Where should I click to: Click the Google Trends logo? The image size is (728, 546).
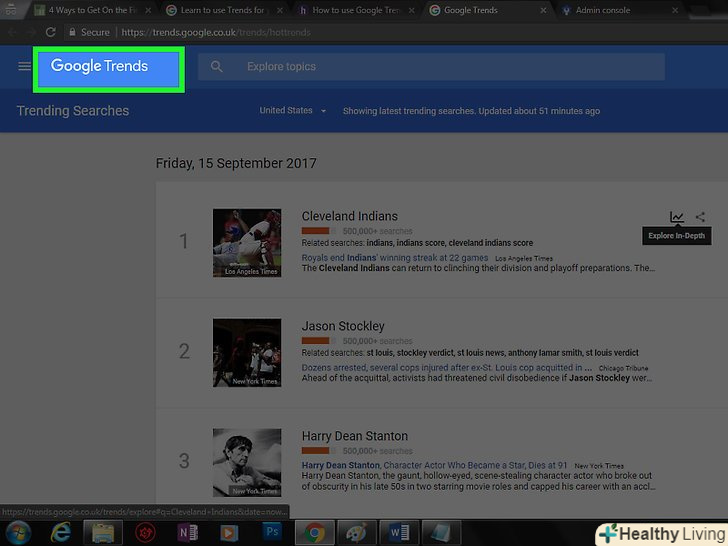pyautogui.click(x=100, y=67)
